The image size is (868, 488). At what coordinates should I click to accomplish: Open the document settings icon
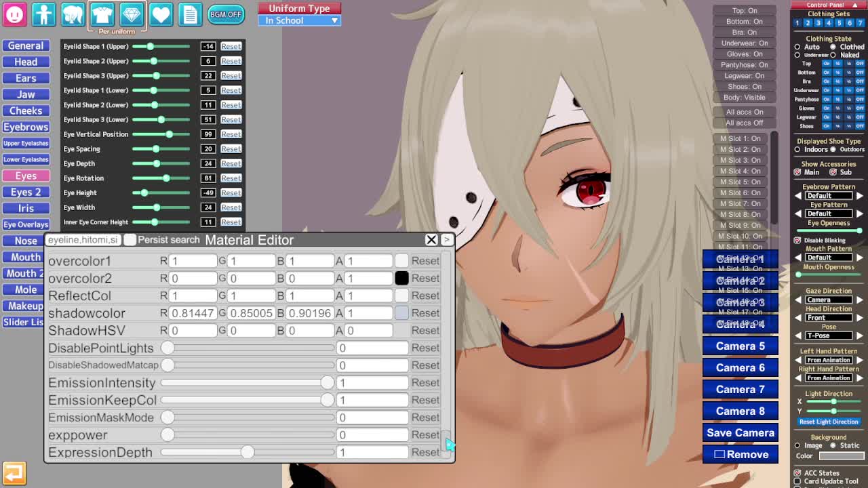[x=190, y=14]
